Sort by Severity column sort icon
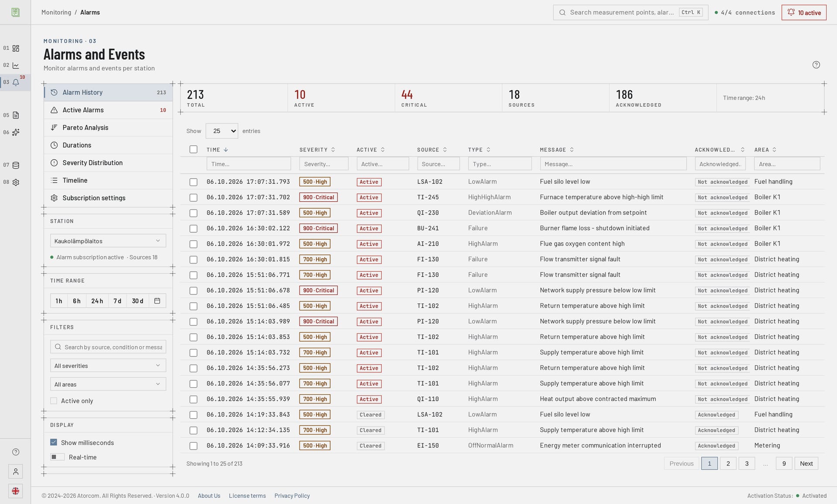 (x=333, y=150)
